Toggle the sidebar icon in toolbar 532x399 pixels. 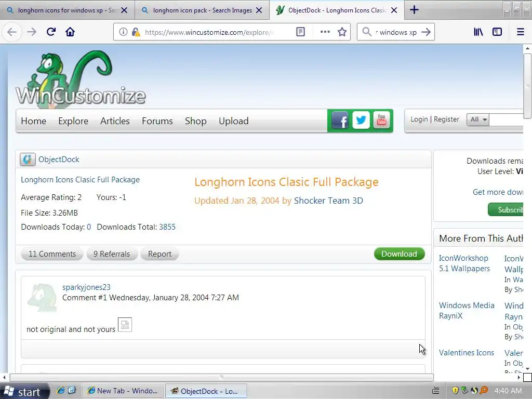[x=497, y=32]
